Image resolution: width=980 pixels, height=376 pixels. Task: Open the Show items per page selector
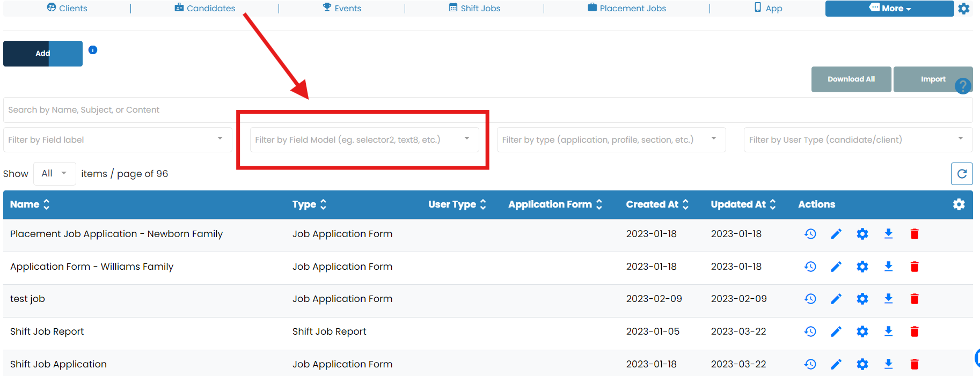point(54,173)
